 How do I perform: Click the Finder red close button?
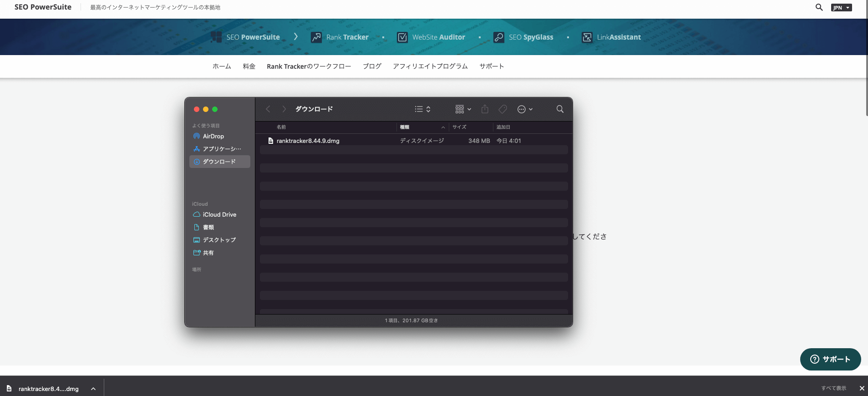click(x=197, y=109)
